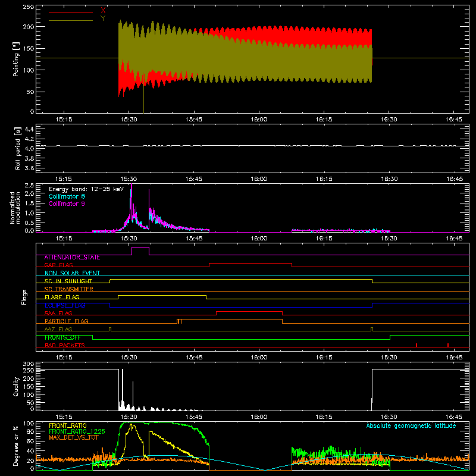
Task: Click the SAA_FLAG label
Action: point(58,313)
